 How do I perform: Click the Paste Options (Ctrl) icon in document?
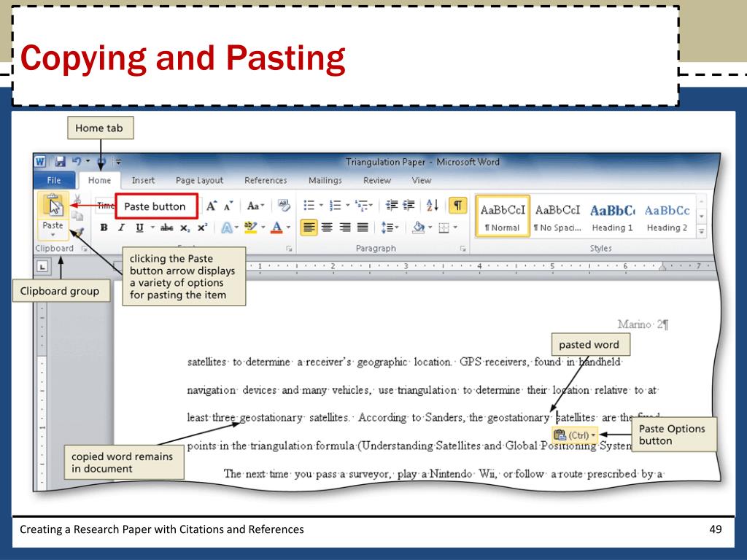(560, 435)
